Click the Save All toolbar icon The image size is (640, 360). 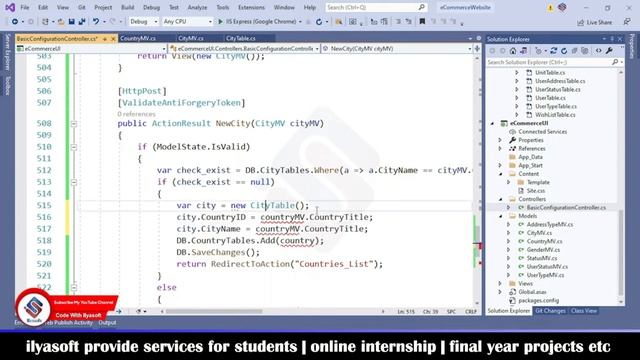point(82,22)
